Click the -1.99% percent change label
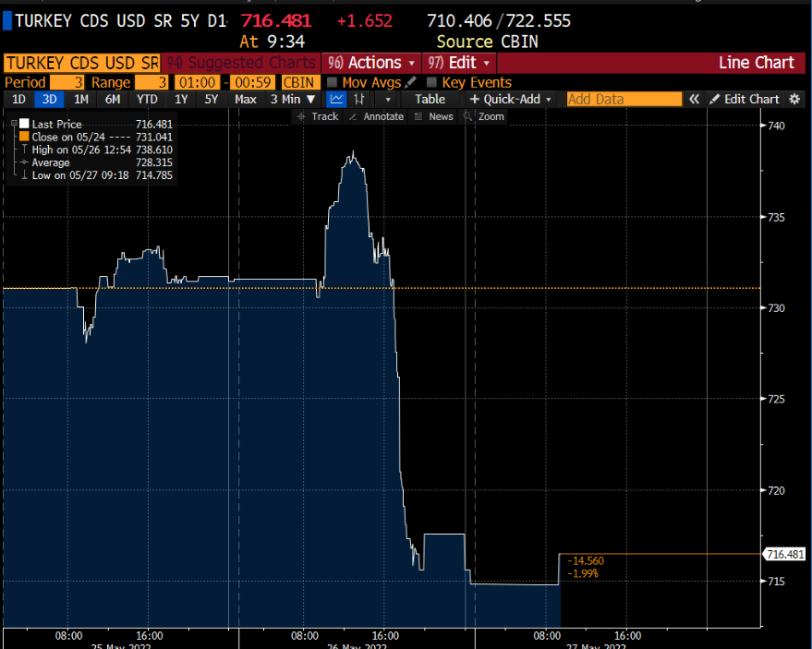Viewport: 812px width, 649px height. point(583,573)
